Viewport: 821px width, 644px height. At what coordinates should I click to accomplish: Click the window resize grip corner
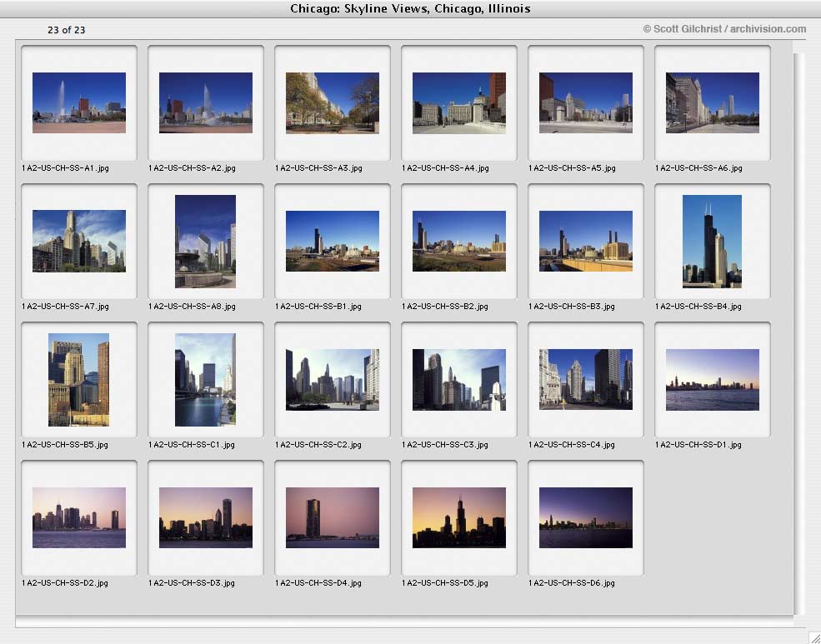click(x=813, y=637)
